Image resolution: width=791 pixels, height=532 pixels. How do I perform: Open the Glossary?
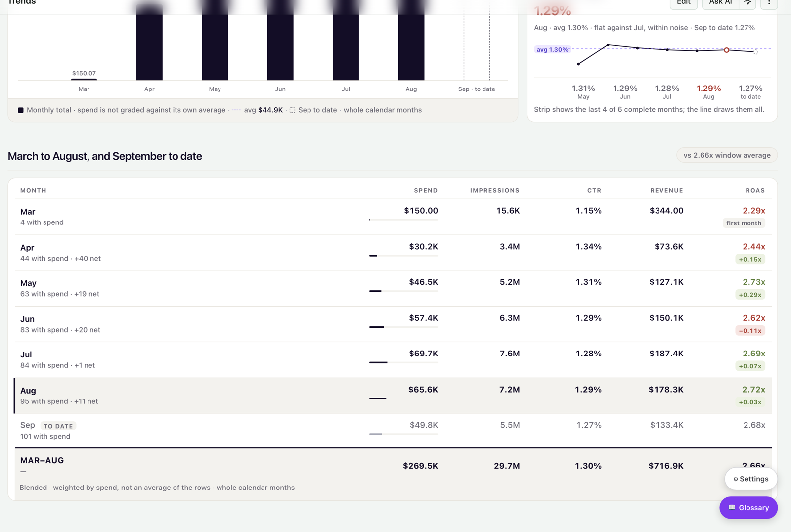(748, 508)
